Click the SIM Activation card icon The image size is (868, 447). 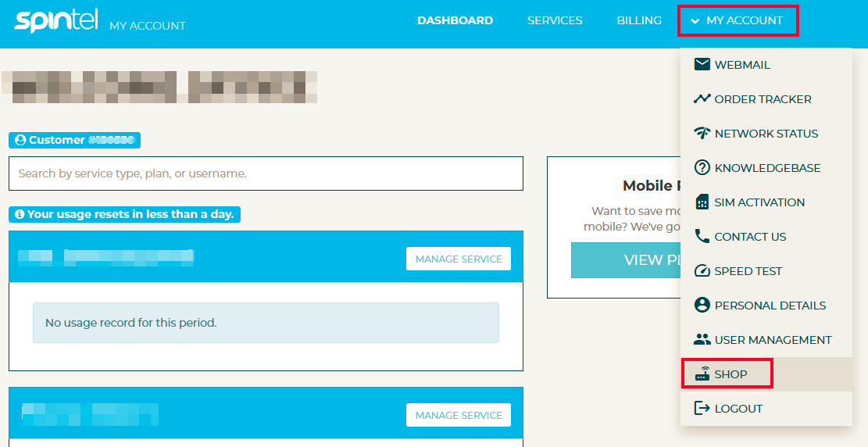click(x=702, y=202)
